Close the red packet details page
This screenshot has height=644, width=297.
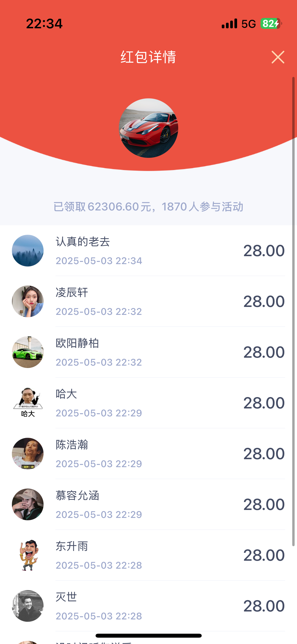[278, 57]
